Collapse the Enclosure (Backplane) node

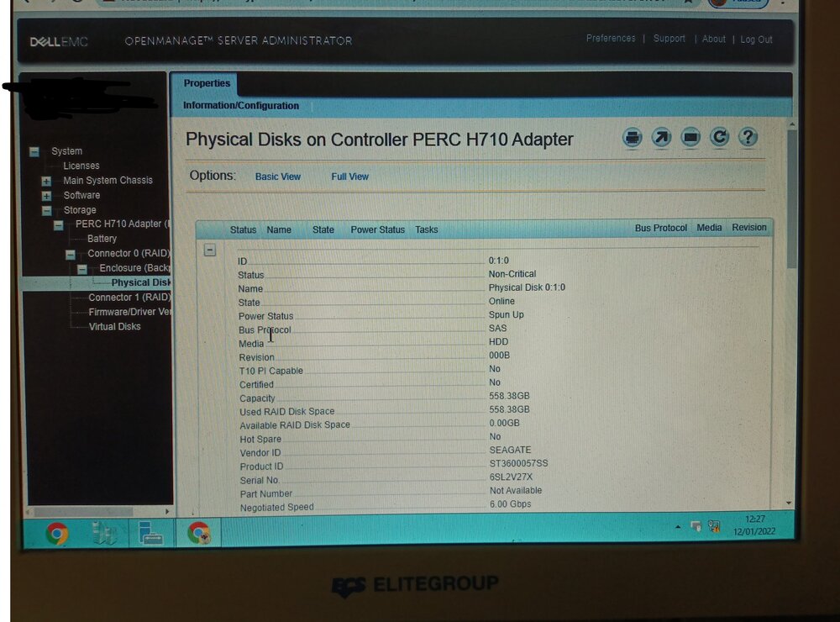click(x=82, y=269)
